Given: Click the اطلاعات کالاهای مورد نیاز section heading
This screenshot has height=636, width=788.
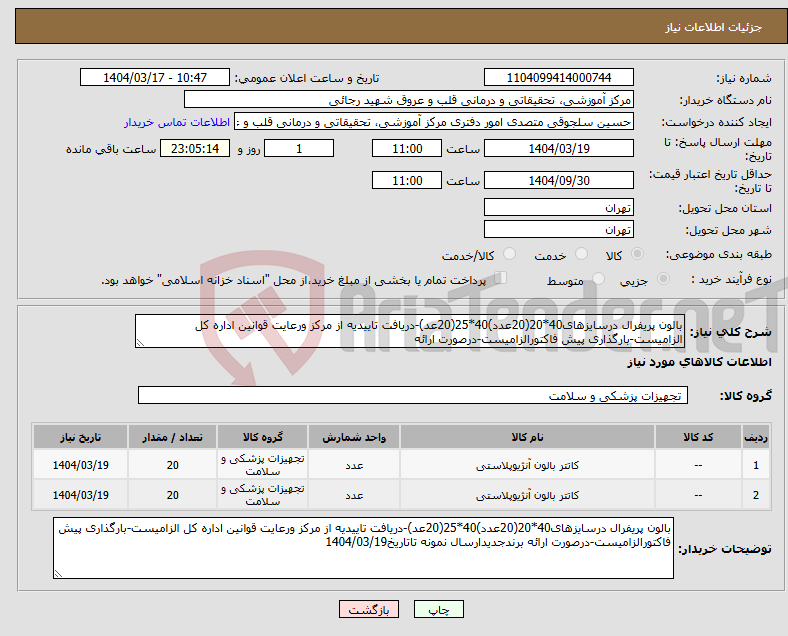Looking at the screenshot, I should (699, 362).
